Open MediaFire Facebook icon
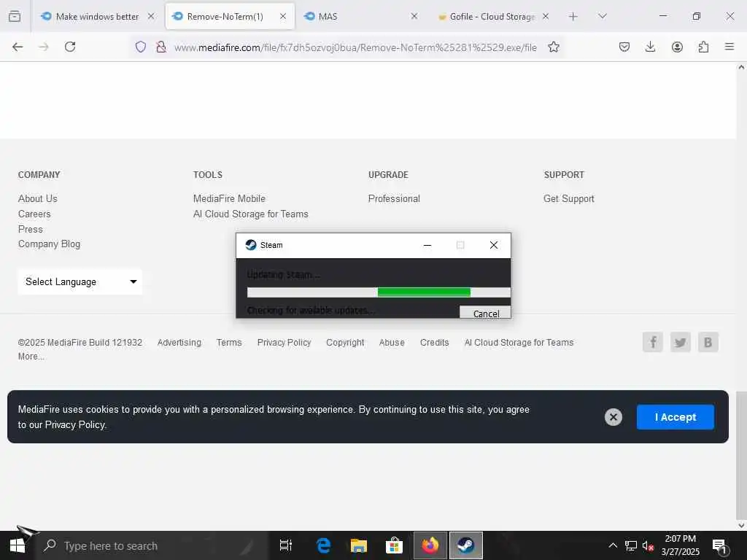Viewport: 747px width, 560px height. click(653, 342)
